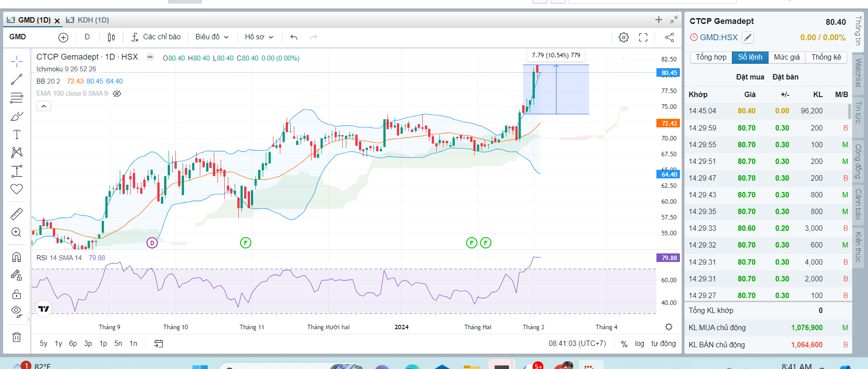Open the fx indicators button
Image resolution: width=868 pixels, height=369 pixels.
click(156, 37)
